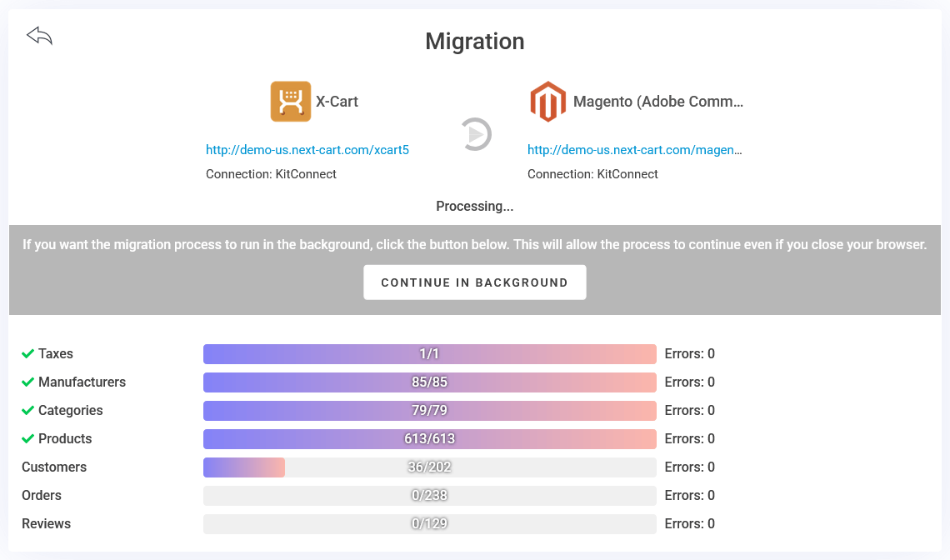Click the Migration page heading
This screenshot has height=560, width=950.
tap(474, 41)
